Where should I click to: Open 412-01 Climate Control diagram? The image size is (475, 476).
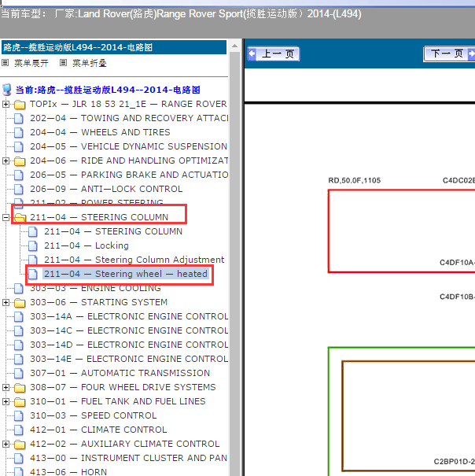(x=98, y=430)
